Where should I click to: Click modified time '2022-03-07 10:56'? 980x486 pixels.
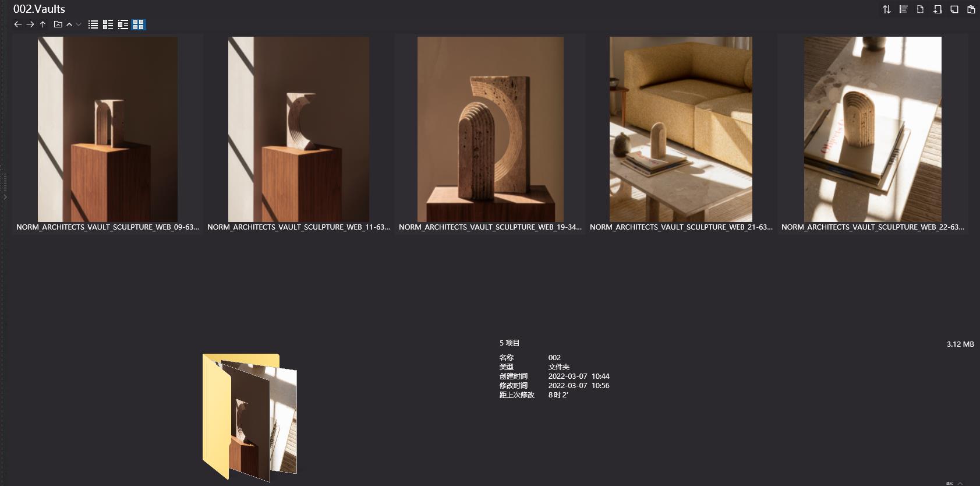coord(579,386)
